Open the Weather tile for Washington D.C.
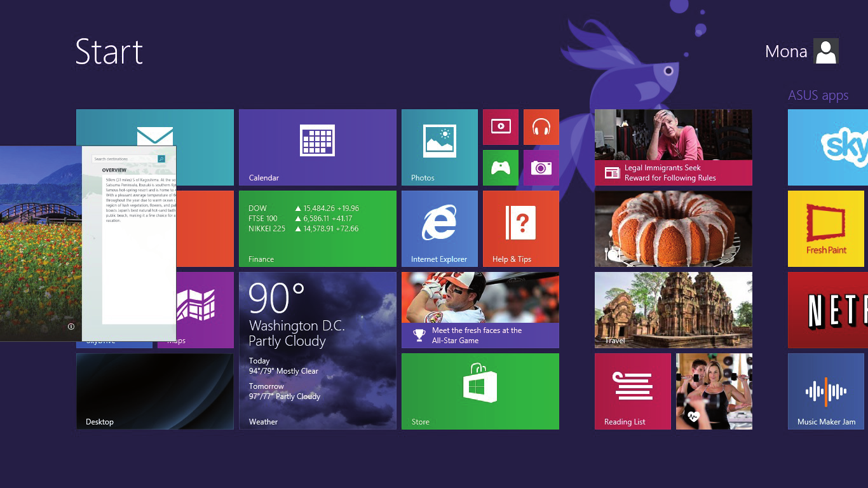This screenshot has width=868, height=488. pos(318,351)
